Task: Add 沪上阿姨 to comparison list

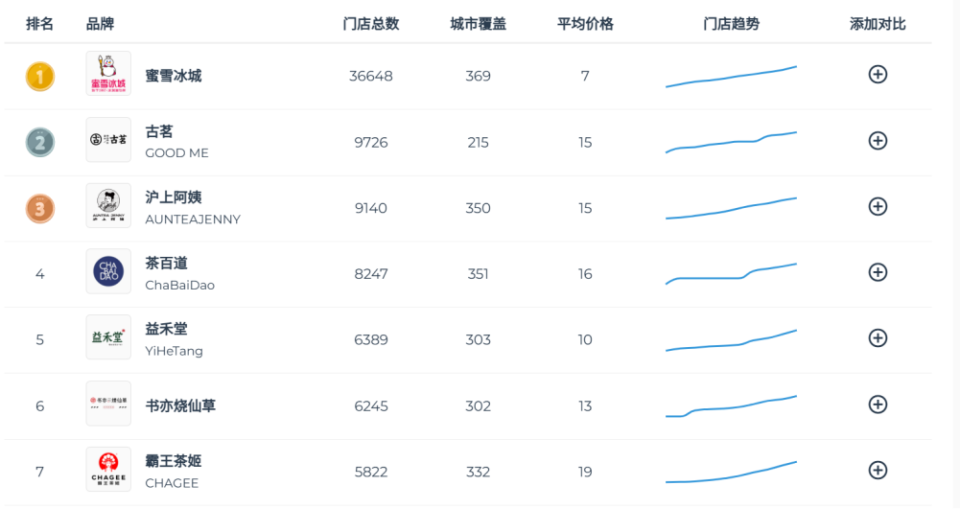Action: 877,207
